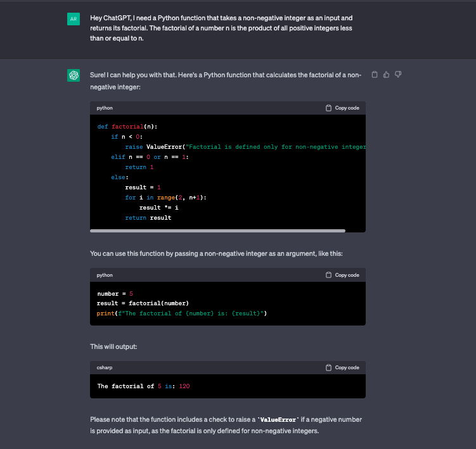The width and height of the screenshot is (476, 449).
Task: Click the print statement in the example code
Action: 182,313
